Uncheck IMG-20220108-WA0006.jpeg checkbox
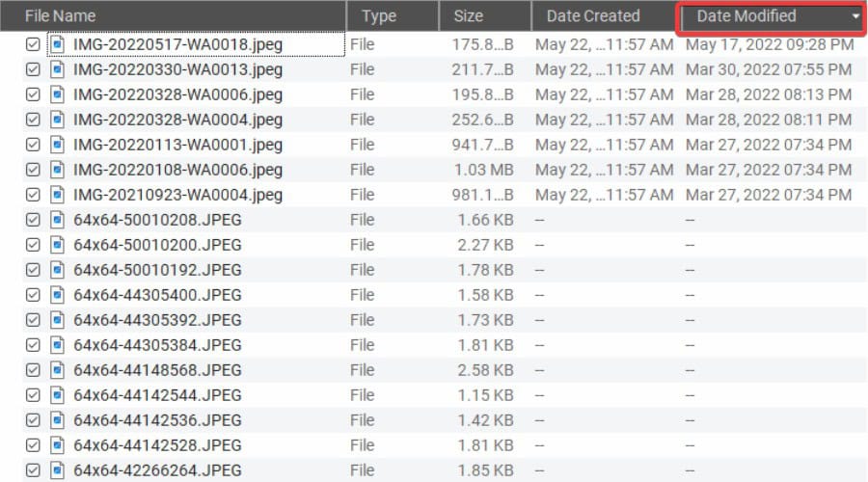Screen dimensions: 868x482 coord(33,170)
